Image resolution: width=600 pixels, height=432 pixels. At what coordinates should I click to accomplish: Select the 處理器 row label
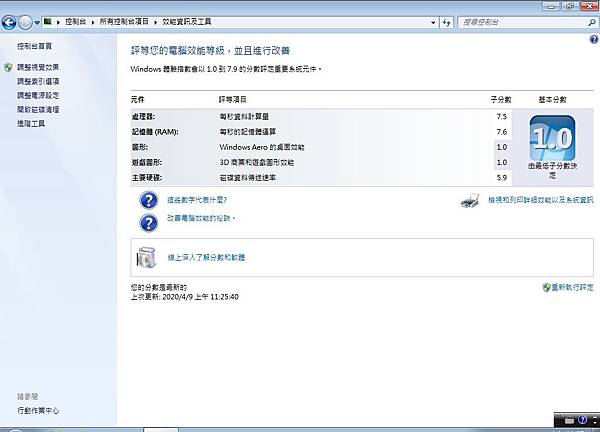(x=143, y=116)
